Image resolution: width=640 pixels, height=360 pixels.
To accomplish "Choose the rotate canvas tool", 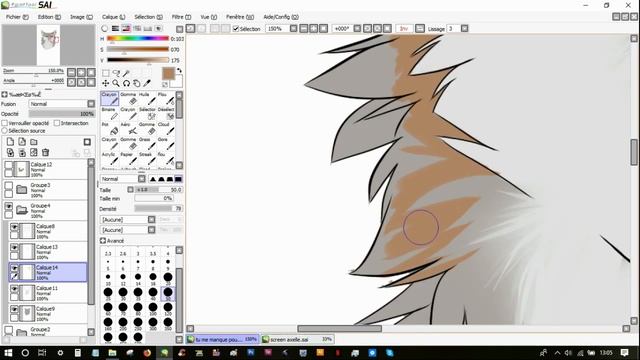I will click(127, 83).
